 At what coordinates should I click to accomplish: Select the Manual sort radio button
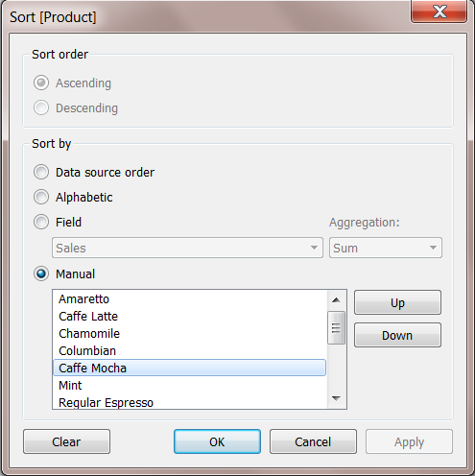point(41,274)
